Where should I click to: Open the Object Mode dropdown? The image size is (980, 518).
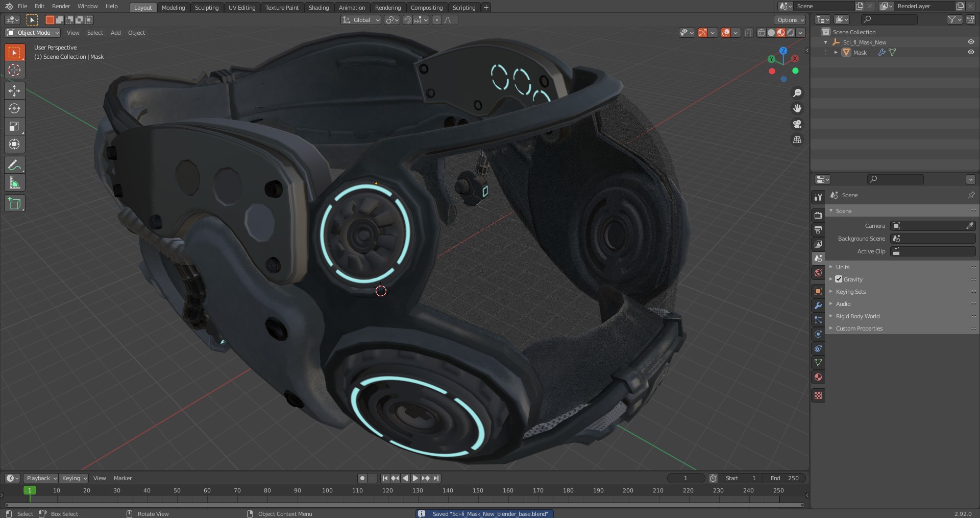pos(33,33)
